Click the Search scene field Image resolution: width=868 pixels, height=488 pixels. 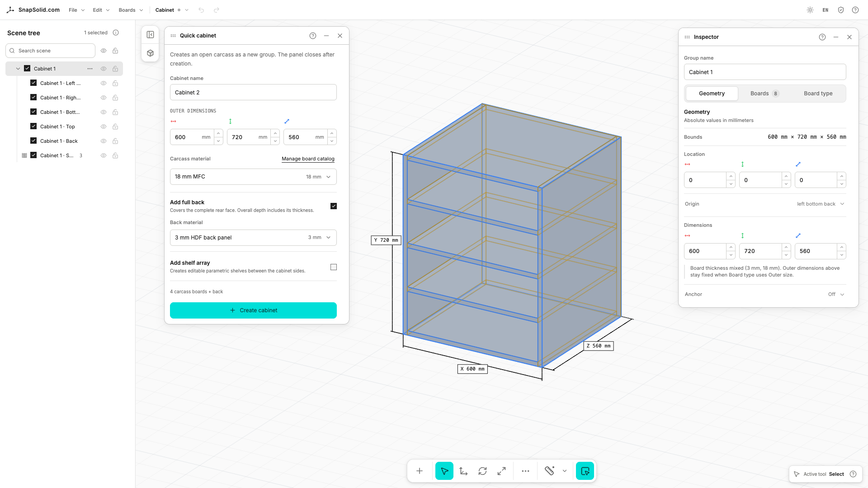click(x=50, y=51)
